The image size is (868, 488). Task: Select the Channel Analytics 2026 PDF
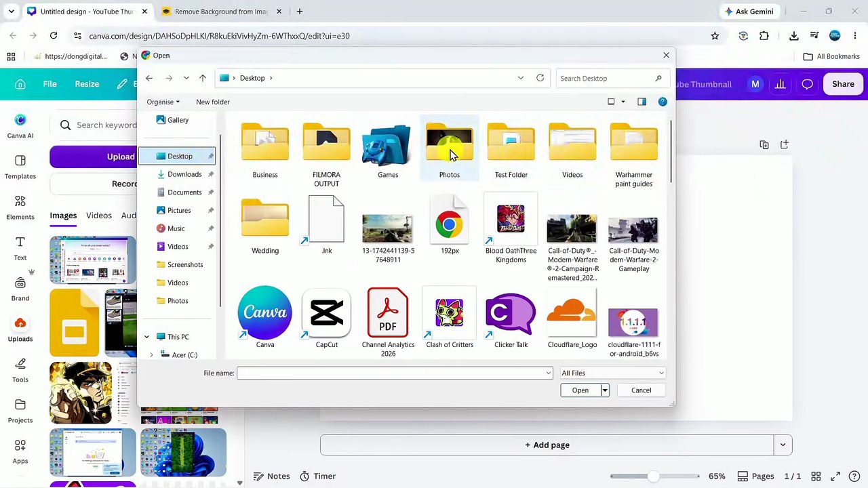click(388, 322)
